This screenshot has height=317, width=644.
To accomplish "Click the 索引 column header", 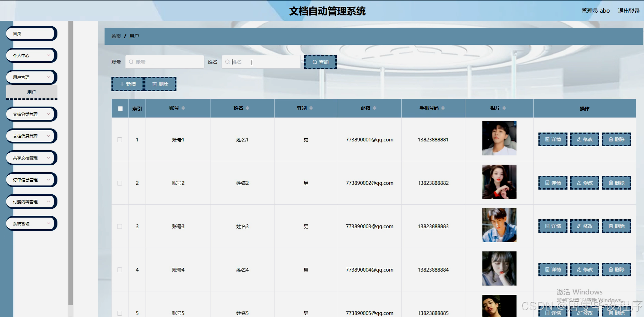I will pyautogui.click(x=137, y=109).
